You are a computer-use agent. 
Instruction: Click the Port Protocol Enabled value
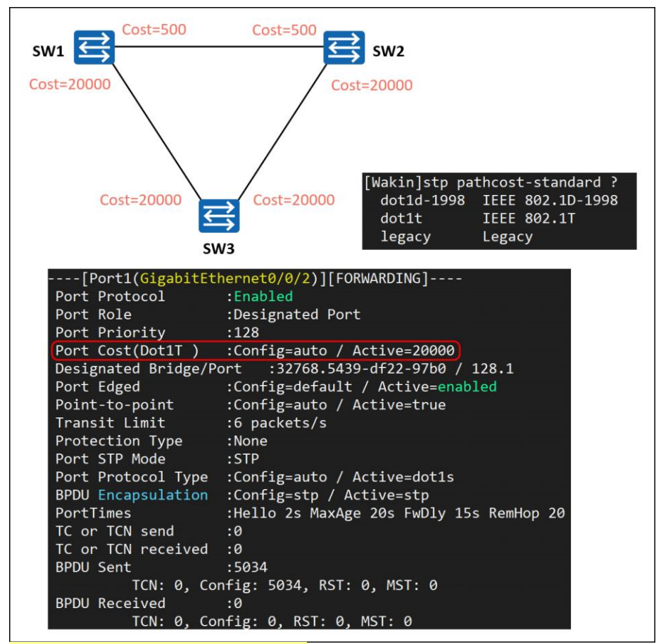click(263, 297)
